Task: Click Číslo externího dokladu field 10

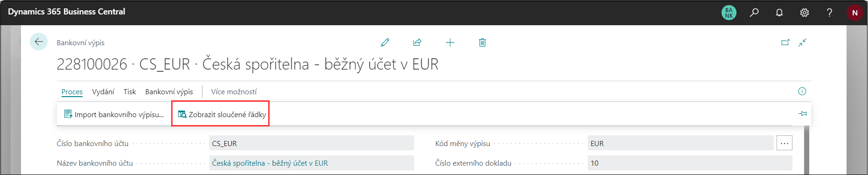Action: coord(690,163)
